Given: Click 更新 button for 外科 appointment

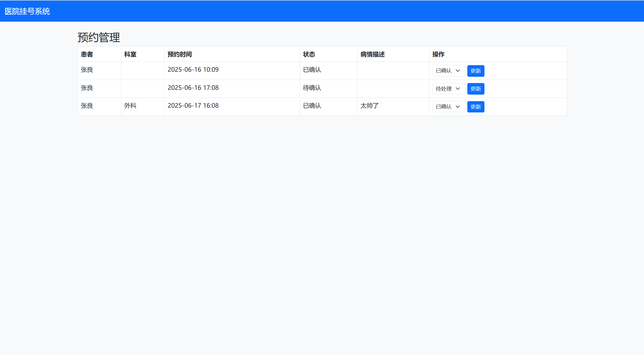Looking at the screenshot, I should 475,107.
